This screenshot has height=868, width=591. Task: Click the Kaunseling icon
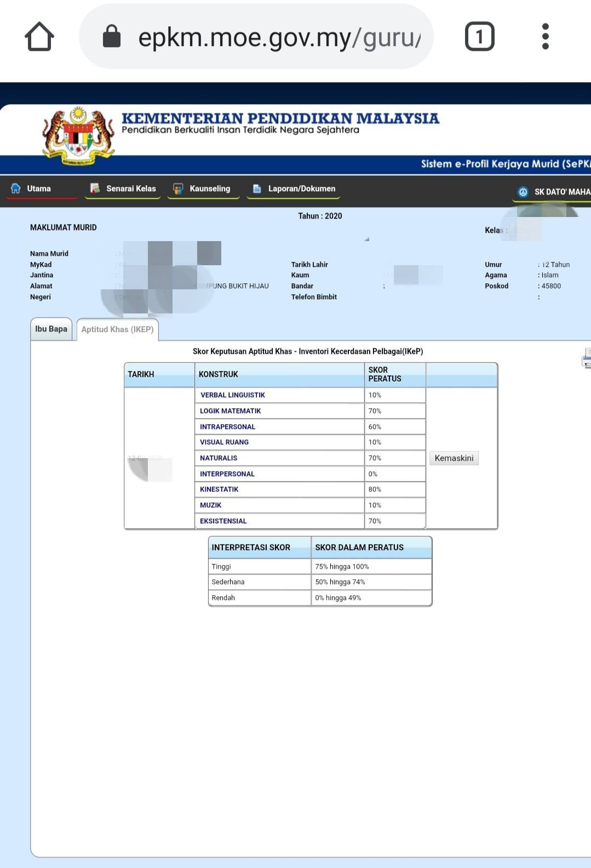(x=177, y=189)
